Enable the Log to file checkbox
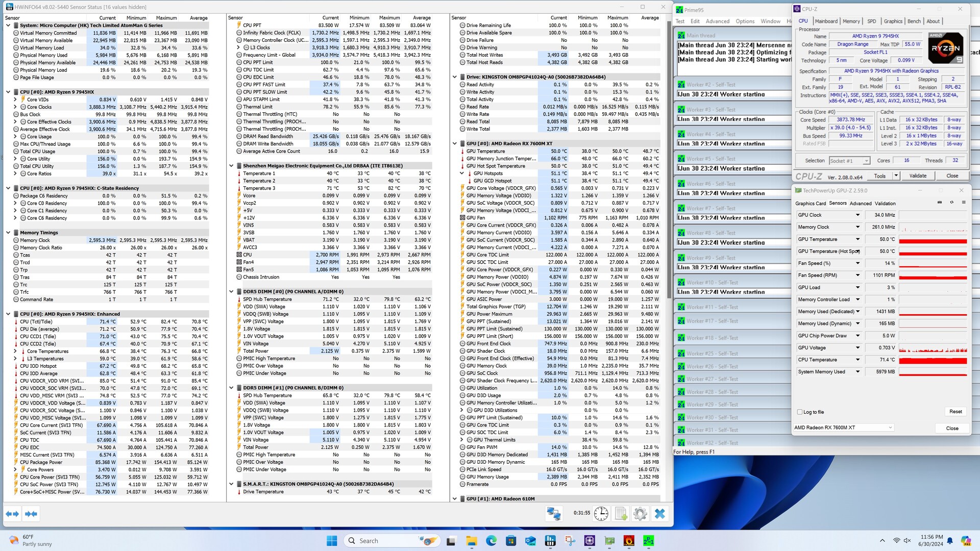 pos(800,412)
